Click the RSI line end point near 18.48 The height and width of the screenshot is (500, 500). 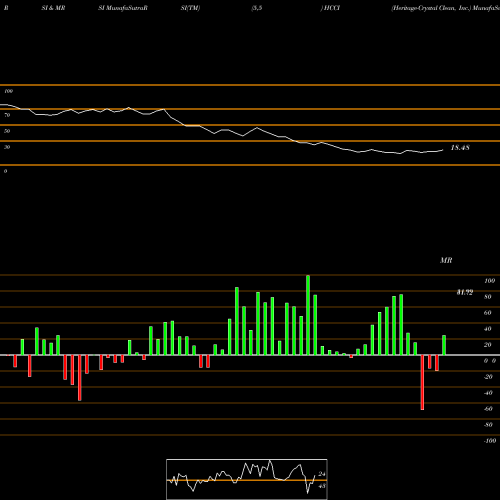[443, 150]
